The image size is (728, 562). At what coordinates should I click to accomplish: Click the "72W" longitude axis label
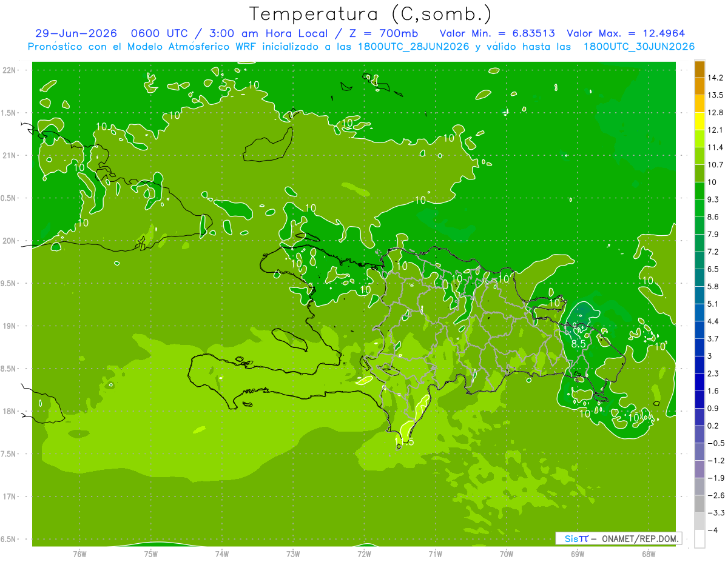[364, 554]
